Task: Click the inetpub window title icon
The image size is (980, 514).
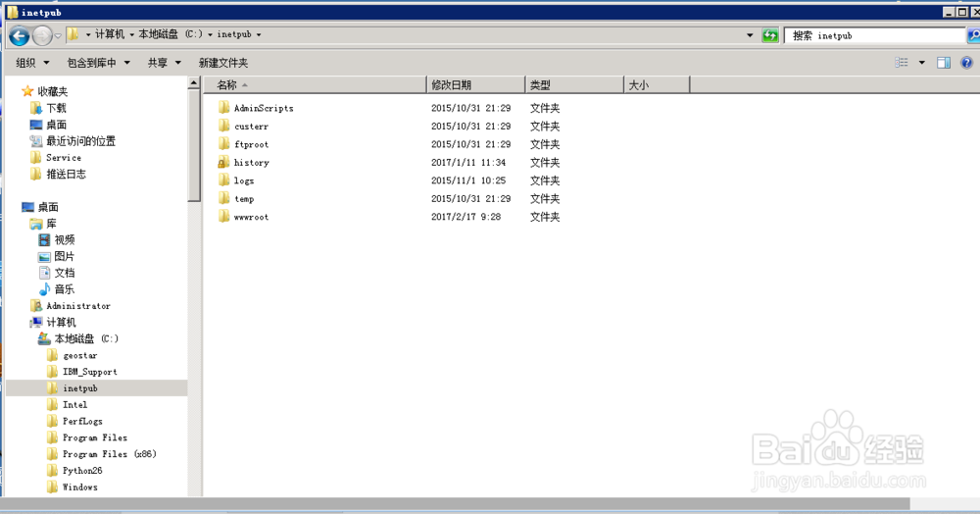Action: pos(12,12)
